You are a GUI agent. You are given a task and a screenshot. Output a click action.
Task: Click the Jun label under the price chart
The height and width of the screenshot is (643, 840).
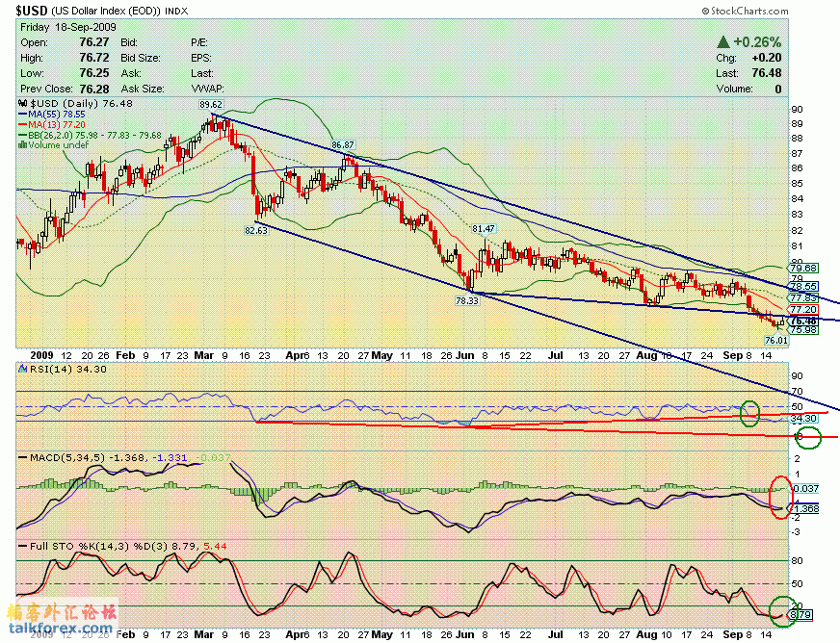(464, 355)
